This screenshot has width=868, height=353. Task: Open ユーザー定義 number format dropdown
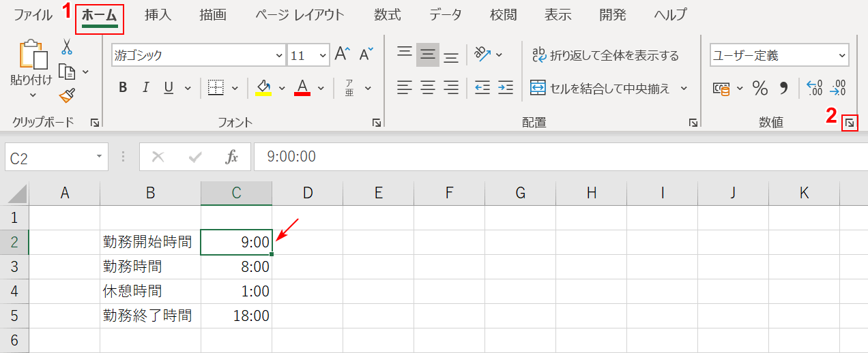tap(841, 56)
